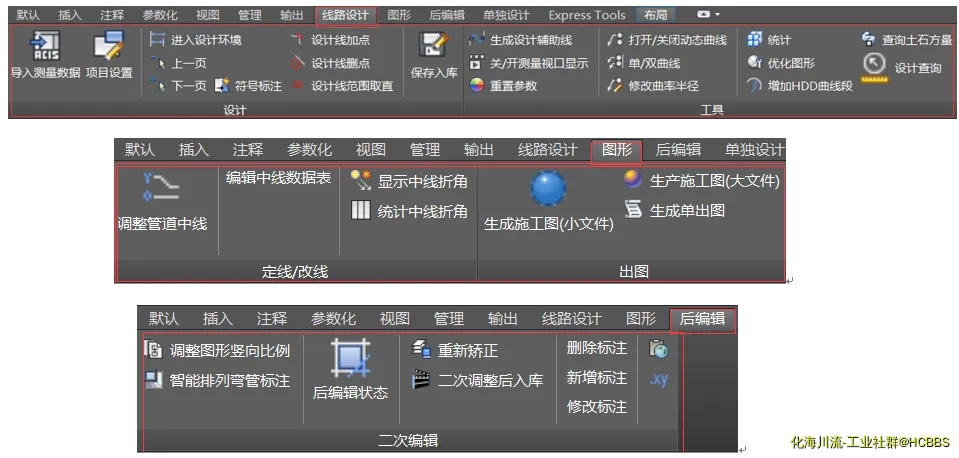Expand the 二次编辑 panel title

408,440
